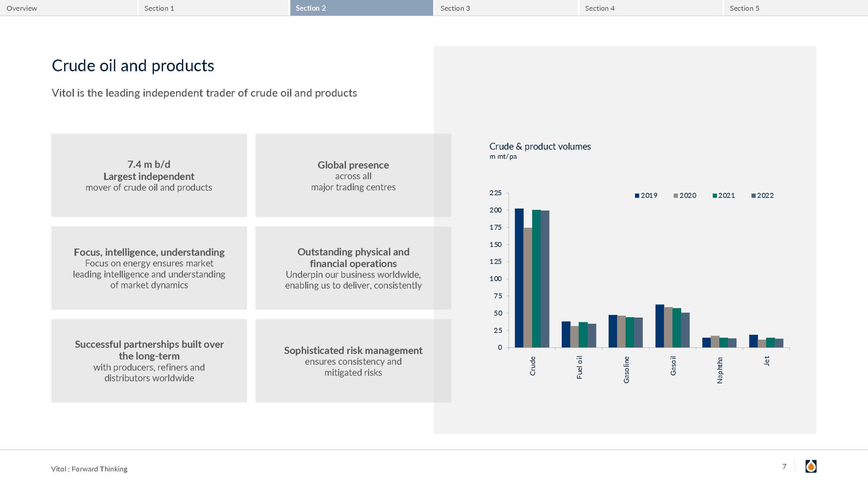Viewport: 868px width, 488px height.
Task: Select the Section 2 tab
Action: [x=311, y=8]
